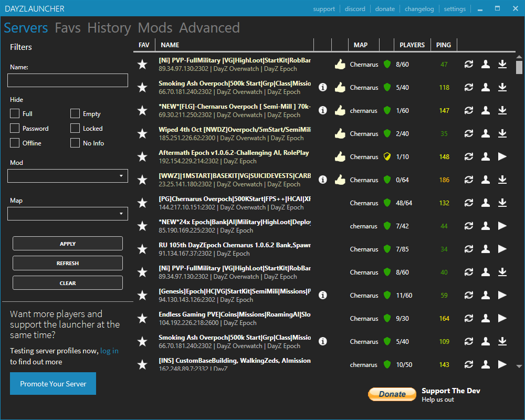Open the Mod dropdown list
Viewport: 525px width, 420px height.
click(67, 176)
